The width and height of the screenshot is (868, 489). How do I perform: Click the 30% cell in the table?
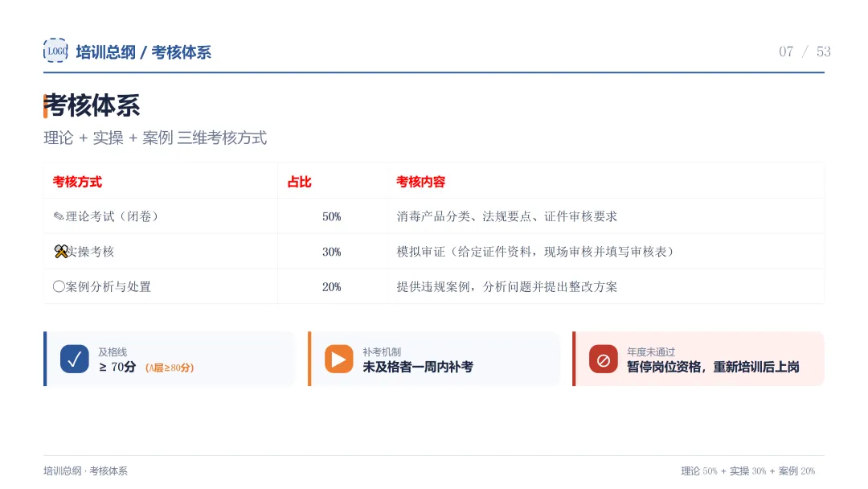click(332, 252)
